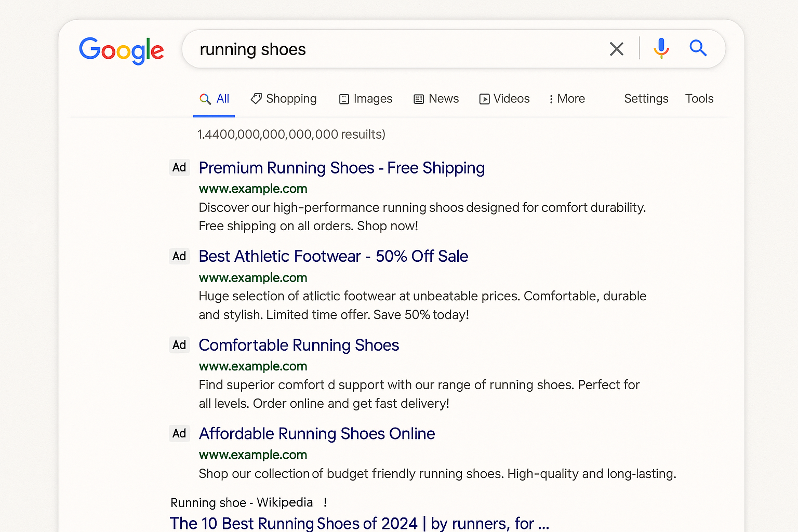Image resolution: width=798 pixels, height=532 pixels.
Task: Open 'Premium Running Shoes - Free Shipping' ad
Action: click(x=341, y=168)
